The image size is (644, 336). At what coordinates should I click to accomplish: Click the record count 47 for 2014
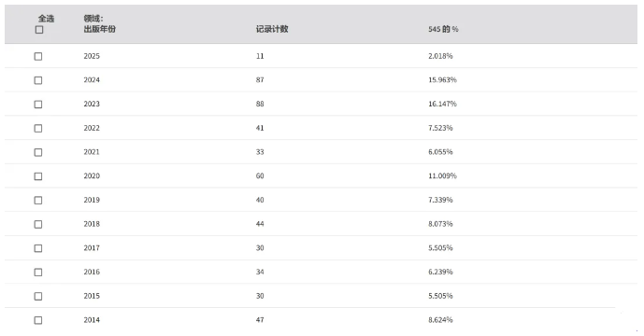[x=260, y=320]
